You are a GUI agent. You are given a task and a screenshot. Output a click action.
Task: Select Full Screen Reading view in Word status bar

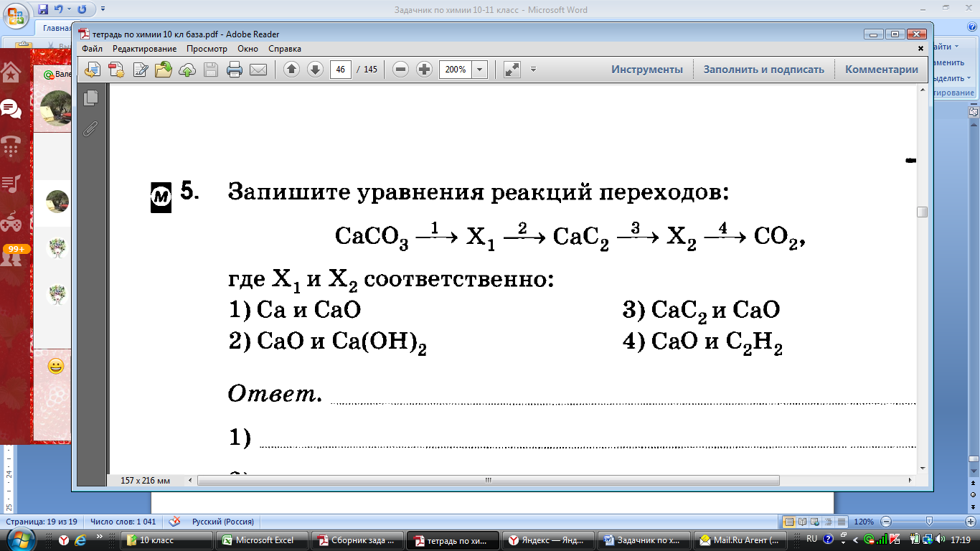tap(803, 522)
